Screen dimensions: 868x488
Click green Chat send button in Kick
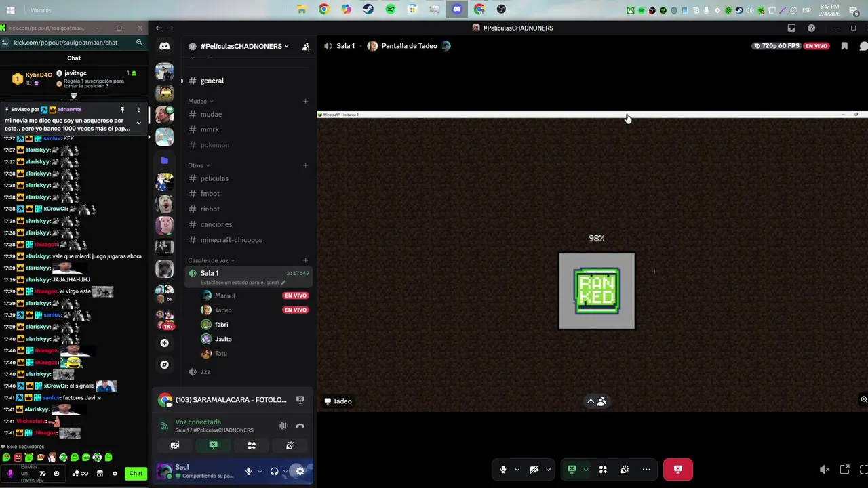(136, 474)
